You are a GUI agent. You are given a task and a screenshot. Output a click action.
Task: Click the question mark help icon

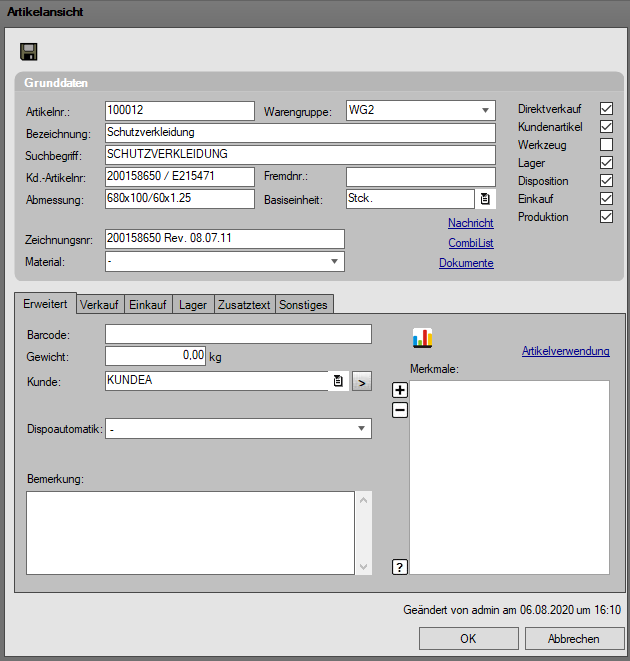click(400, 568)
